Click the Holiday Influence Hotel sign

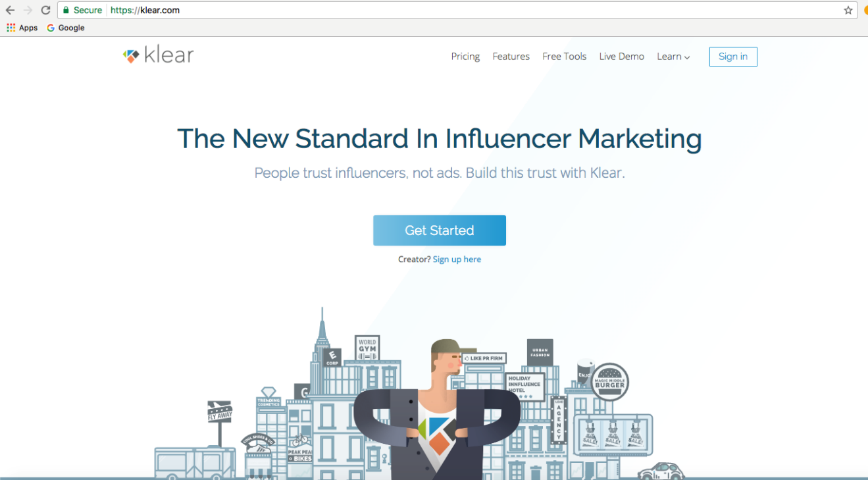pos(524,387)
